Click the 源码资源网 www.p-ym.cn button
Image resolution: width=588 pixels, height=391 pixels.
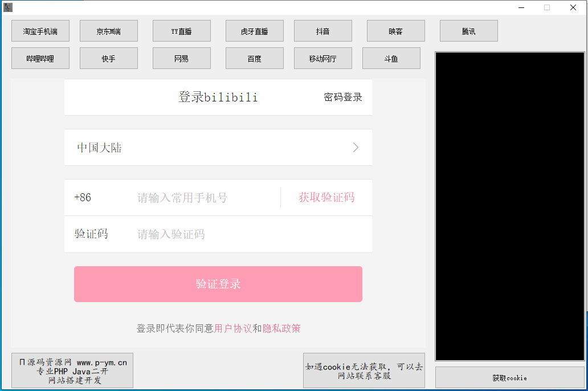72,370
